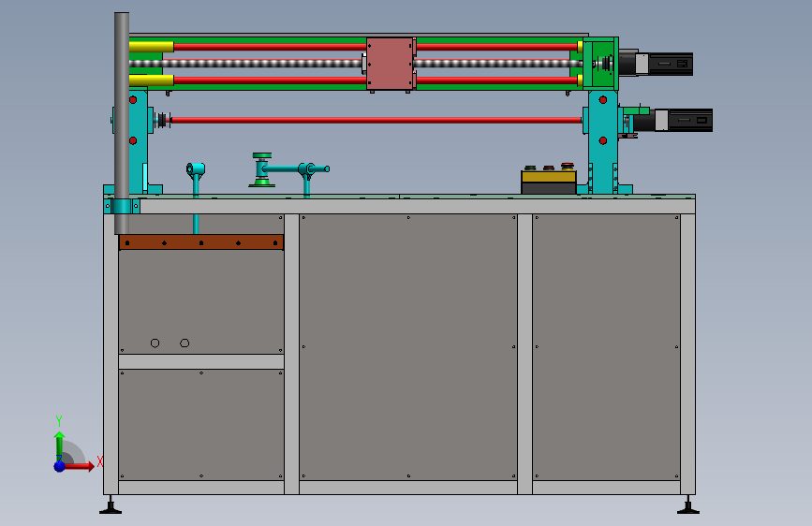Select the brown bar with five holes
This screenshot has width=812, height=526.
201,242
